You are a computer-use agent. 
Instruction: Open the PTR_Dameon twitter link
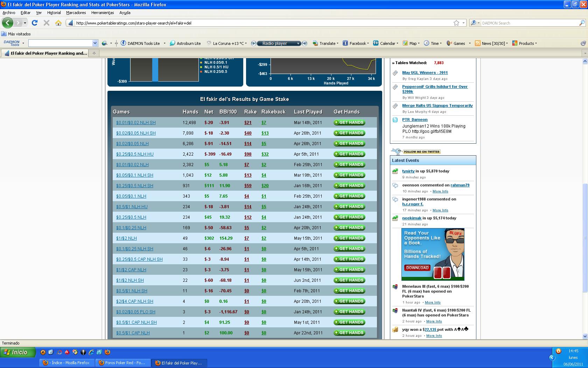415,120
